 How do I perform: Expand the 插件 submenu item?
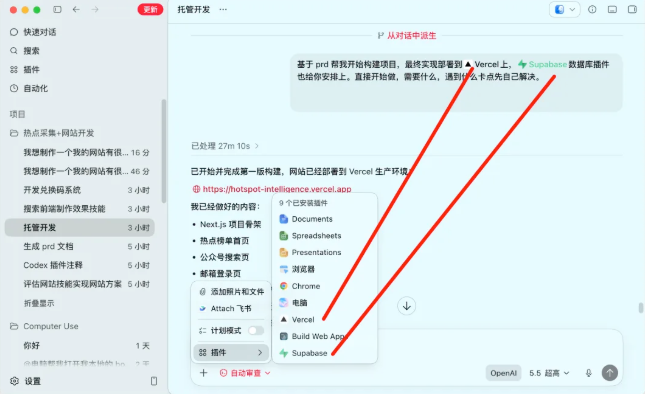click(x=231, y=352)
